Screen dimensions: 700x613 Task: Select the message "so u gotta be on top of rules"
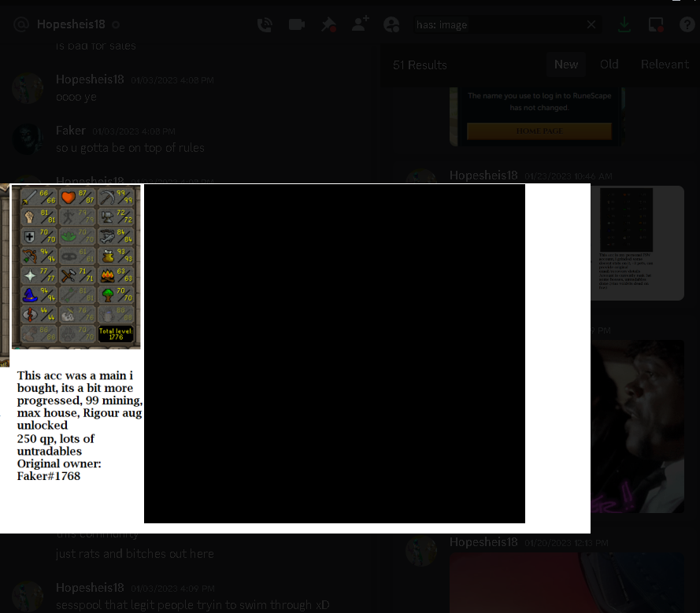(x=130, y=148)
